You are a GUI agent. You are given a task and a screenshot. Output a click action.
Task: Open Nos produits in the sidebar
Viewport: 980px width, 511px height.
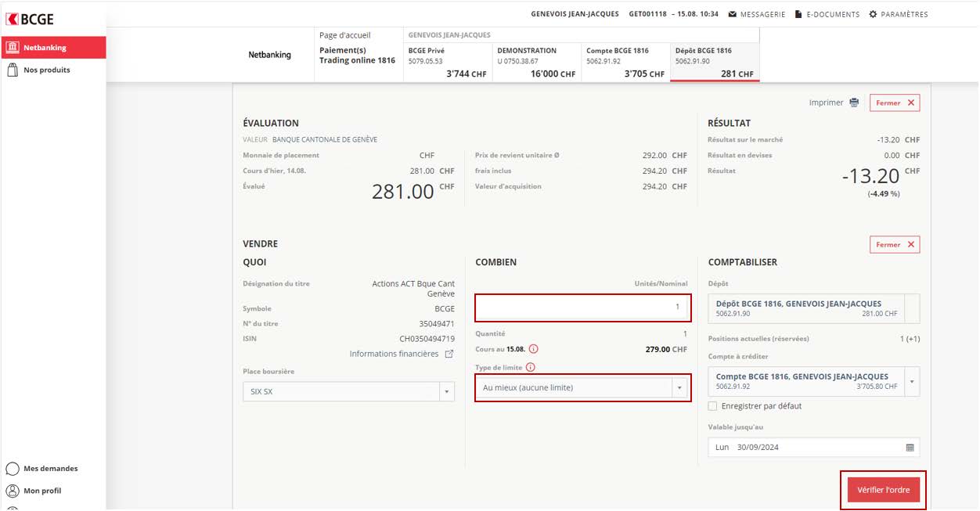point(46,70)
